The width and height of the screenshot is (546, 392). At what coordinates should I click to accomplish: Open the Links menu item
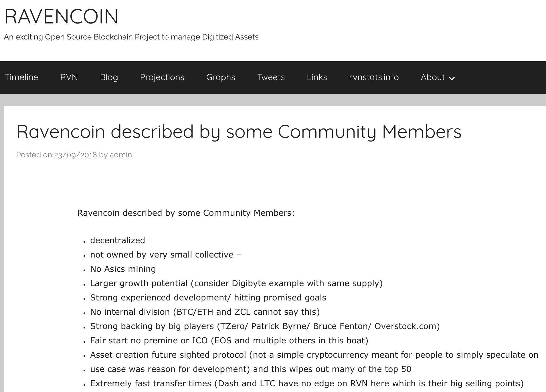[x=317, y=77]
